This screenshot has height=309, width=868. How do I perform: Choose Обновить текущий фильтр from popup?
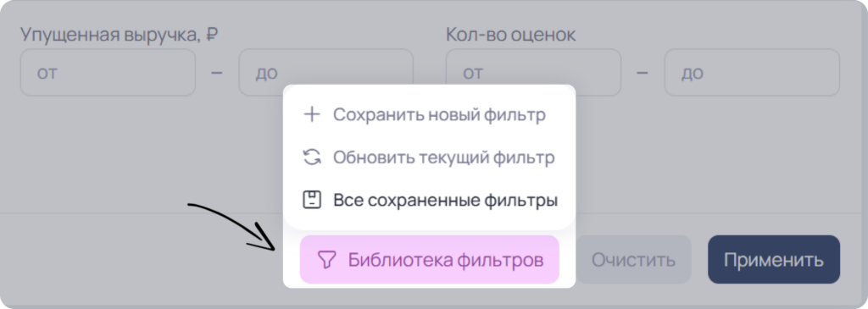click(429, 157)
